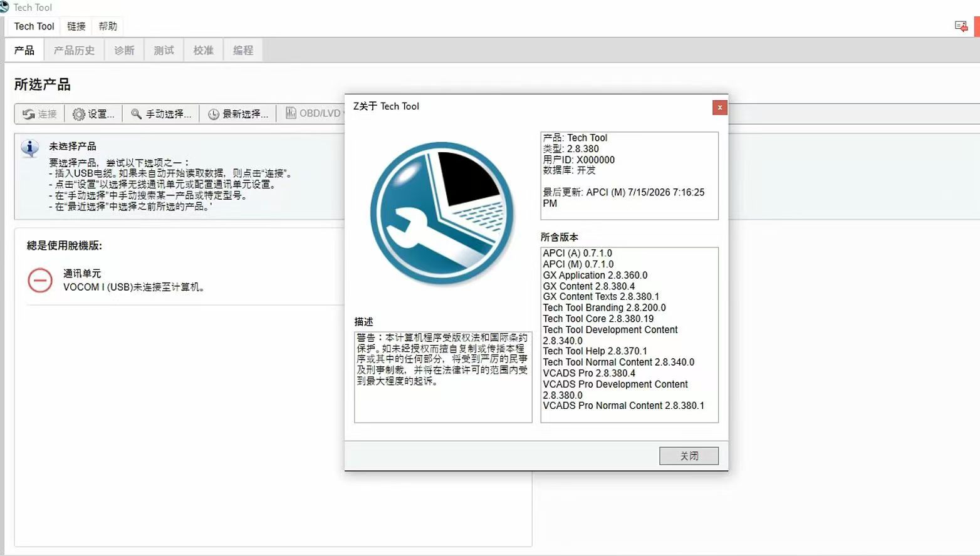Screen dimensions: 980x556
Task: Click the 类型: 2.8.380 line
Action: pos(570,149)
